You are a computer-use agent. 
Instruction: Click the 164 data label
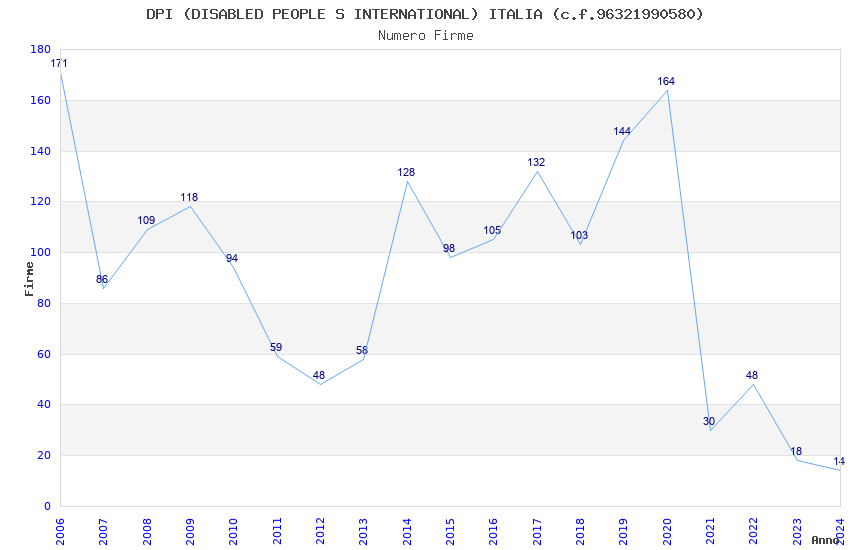[666, 81]
